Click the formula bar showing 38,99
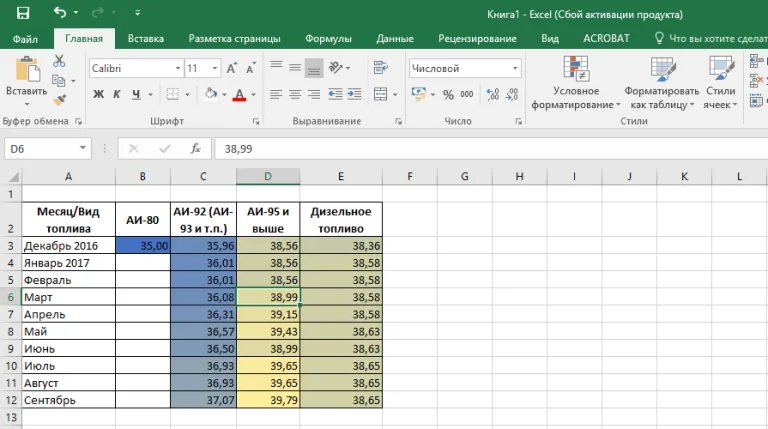 [491, 149]
